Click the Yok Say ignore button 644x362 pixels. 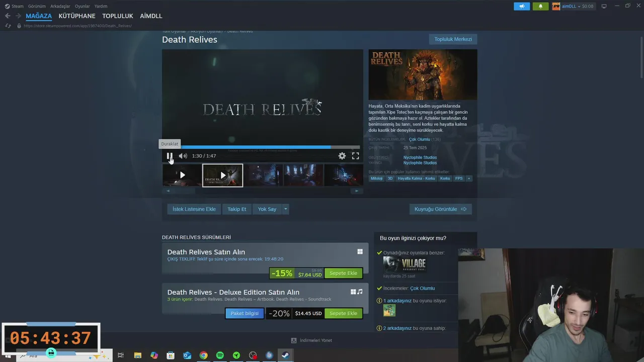pos(267,209)
